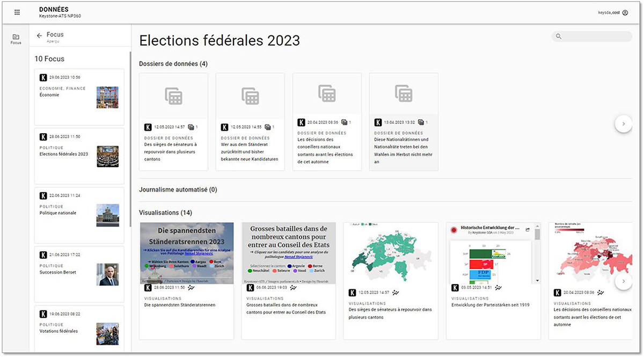Select the Votations fédérales focus item
The image size is (644, 357).
[79, 328]
